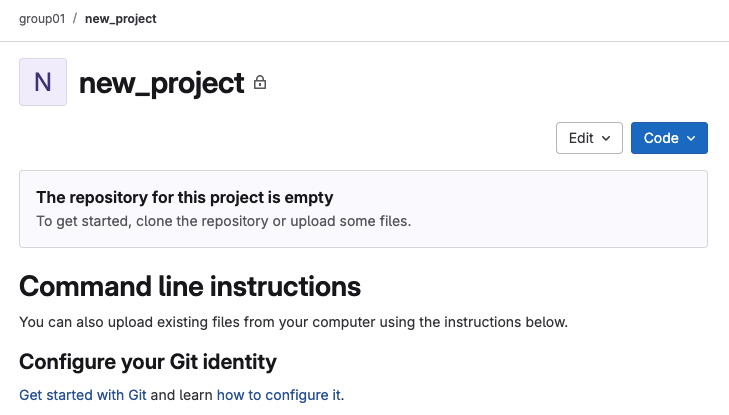
Task: Click the new_project title heading
Action: click(x=162, y=83)
